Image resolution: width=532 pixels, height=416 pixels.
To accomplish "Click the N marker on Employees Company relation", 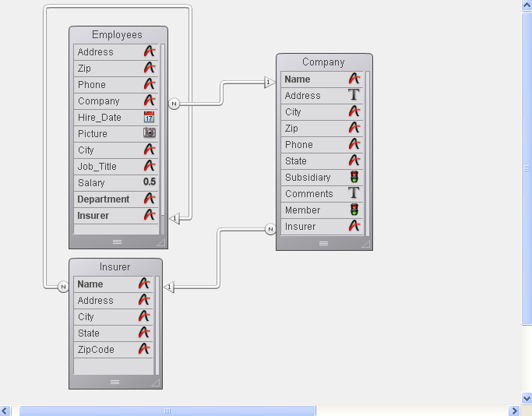I will click(174, 104).
